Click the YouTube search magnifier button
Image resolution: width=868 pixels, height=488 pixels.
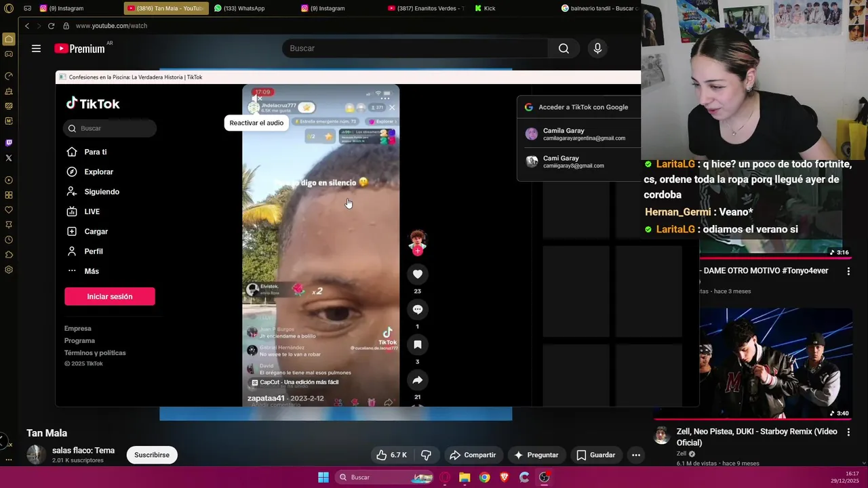(x=564, y=48)
